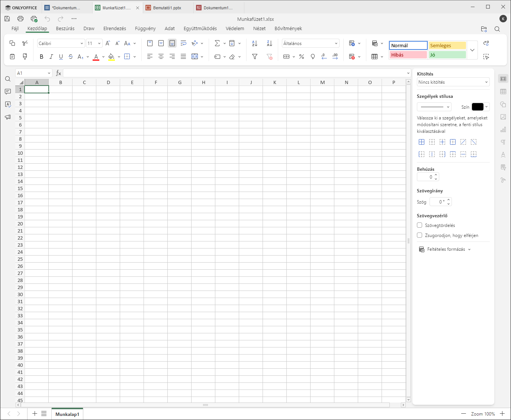Viewport: 511px width, 420px height.
Task: Switch to the Nézet tab
Action: coord(259,28)
